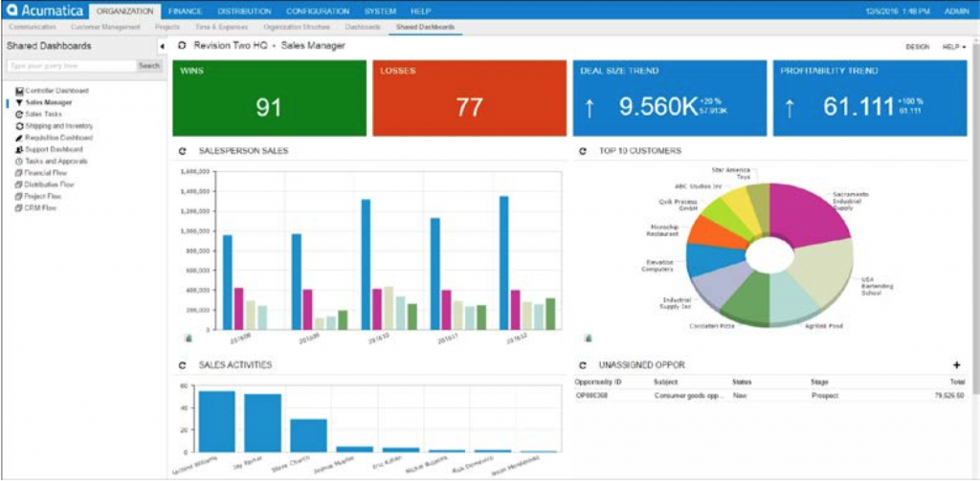Select Sales Manager in the dashboard list
The height and width of the screenshot is (481, 980).
click(48, 102)
